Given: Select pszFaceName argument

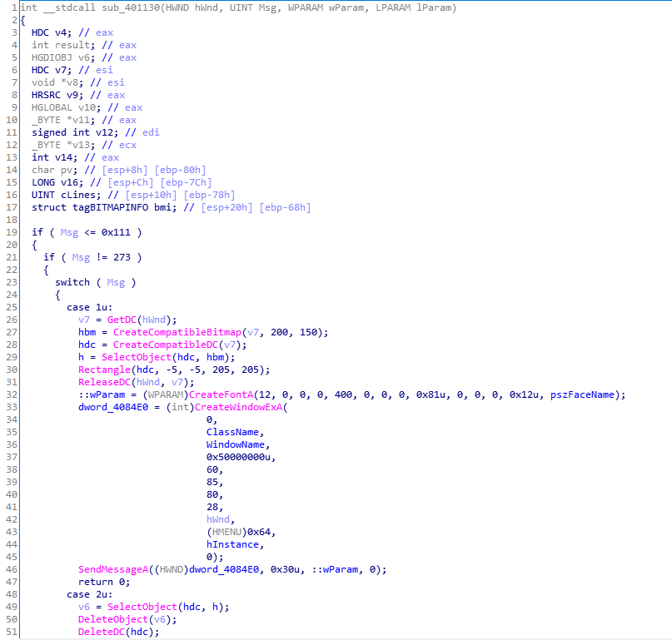Looking at the screenshot, I should coord(582,394).
